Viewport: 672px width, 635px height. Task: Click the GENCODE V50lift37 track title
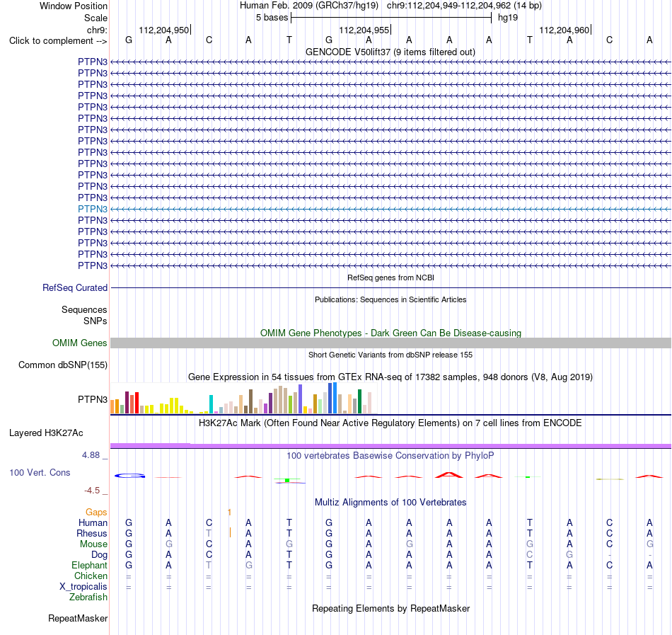click(x=390, y=52)
